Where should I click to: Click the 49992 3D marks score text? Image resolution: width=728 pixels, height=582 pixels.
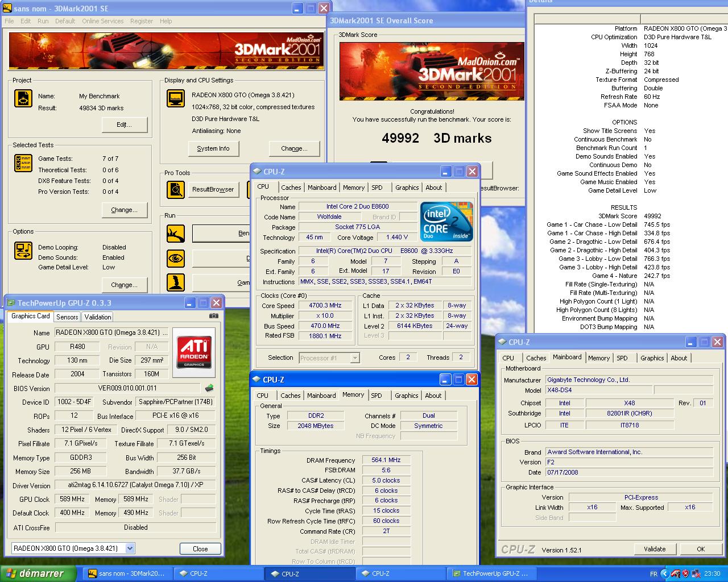436,138
